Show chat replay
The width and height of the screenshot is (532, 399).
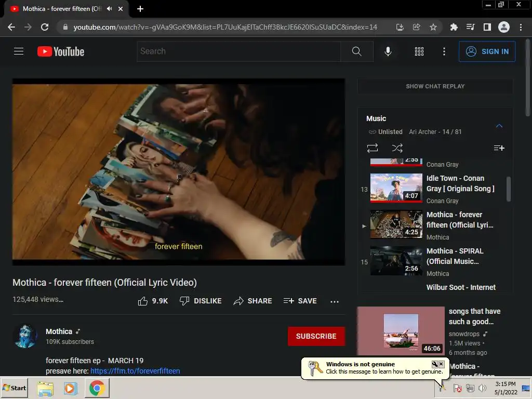[435, 86]
